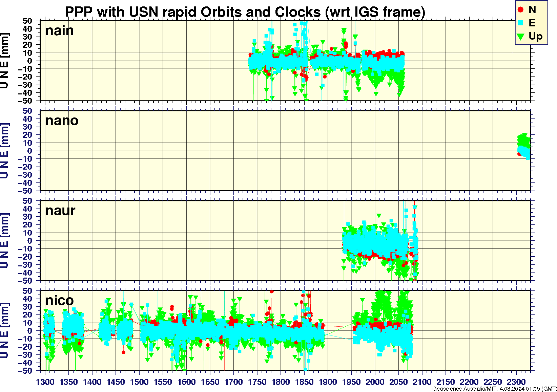This screenshot has width=557, height=392.
Task: Click the x-axis tick label 1600
Action: pyautogui.click(x=186, y=382)
